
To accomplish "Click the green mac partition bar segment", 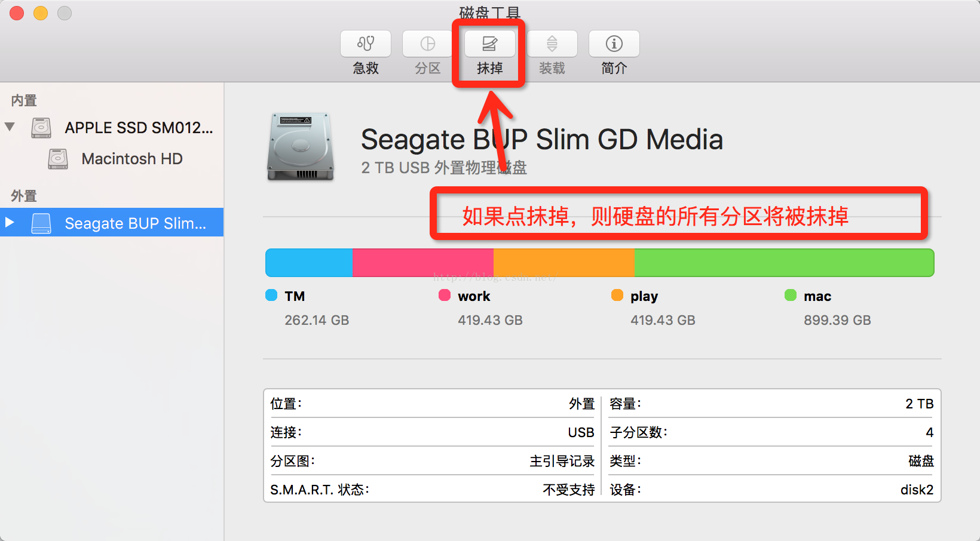I will click(x=784, y=263).
